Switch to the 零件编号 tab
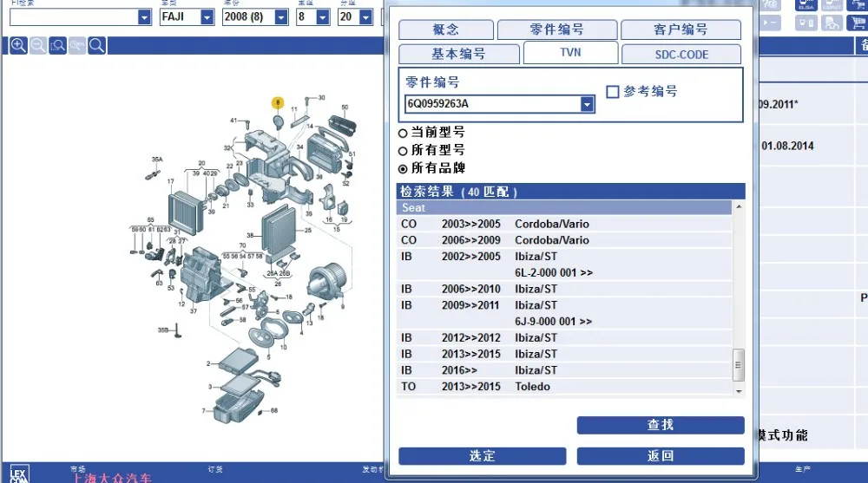This screenshot has width=868, height=483. 557,29
